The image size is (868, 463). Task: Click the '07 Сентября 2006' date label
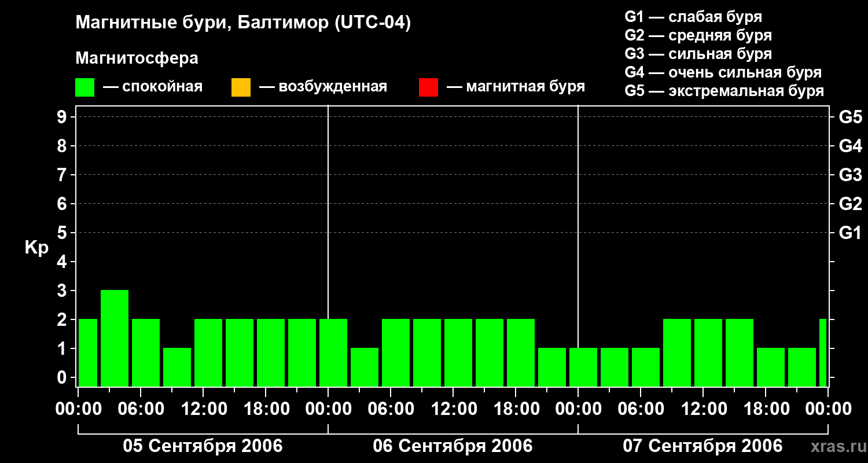[703, 446]
